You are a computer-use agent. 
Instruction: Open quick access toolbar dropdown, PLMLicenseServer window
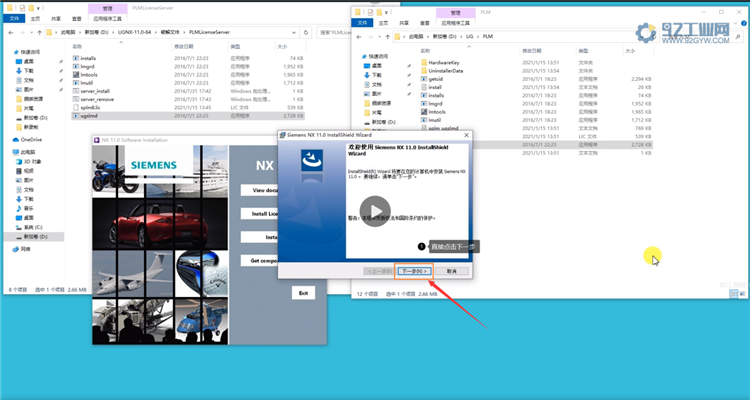point(38,8)
